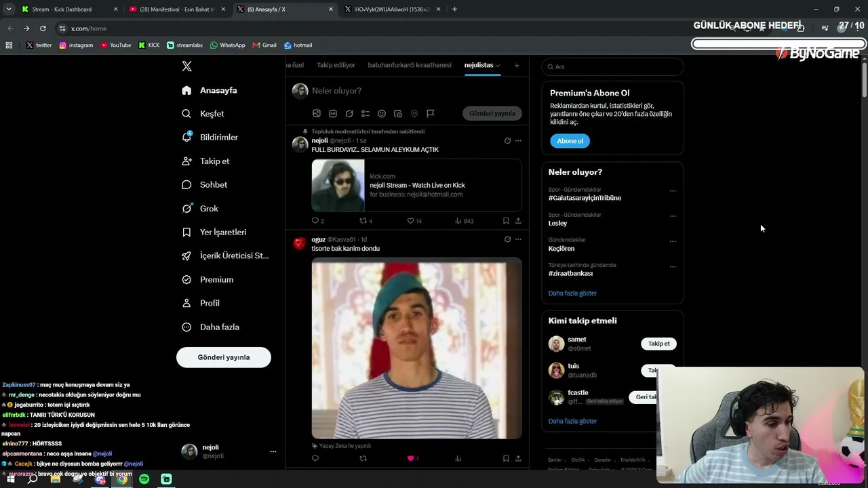The height and width of the screenshot is (488, 868).
Task: Open the #GalatasarayİçinTribüne trend
Action: click(x=585, y=198)
